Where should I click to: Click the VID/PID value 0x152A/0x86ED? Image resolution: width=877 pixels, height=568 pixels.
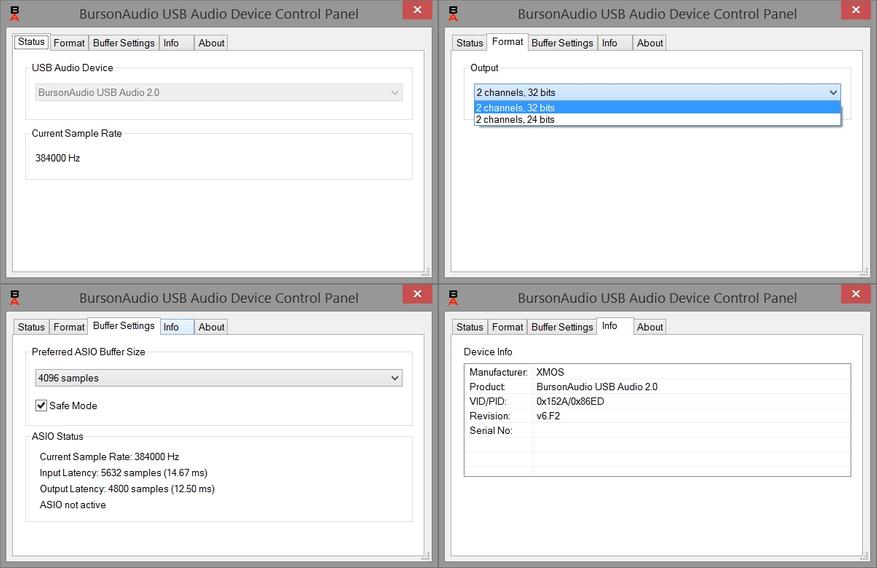pyautogui.click(x=570, y=401)
